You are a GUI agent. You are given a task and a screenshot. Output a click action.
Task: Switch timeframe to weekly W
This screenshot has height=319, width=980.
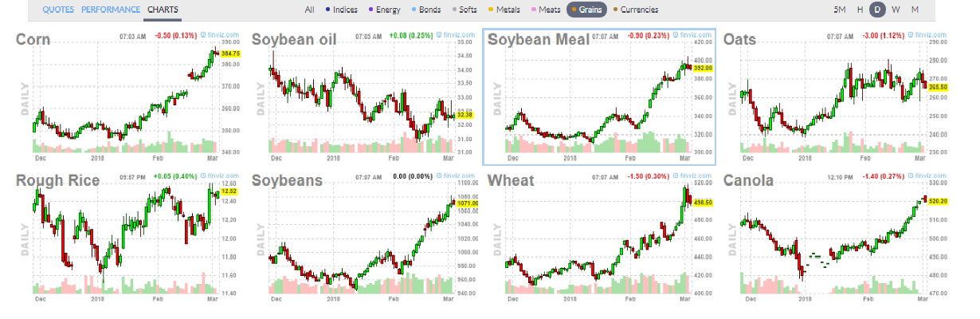(x=896, y=10)
